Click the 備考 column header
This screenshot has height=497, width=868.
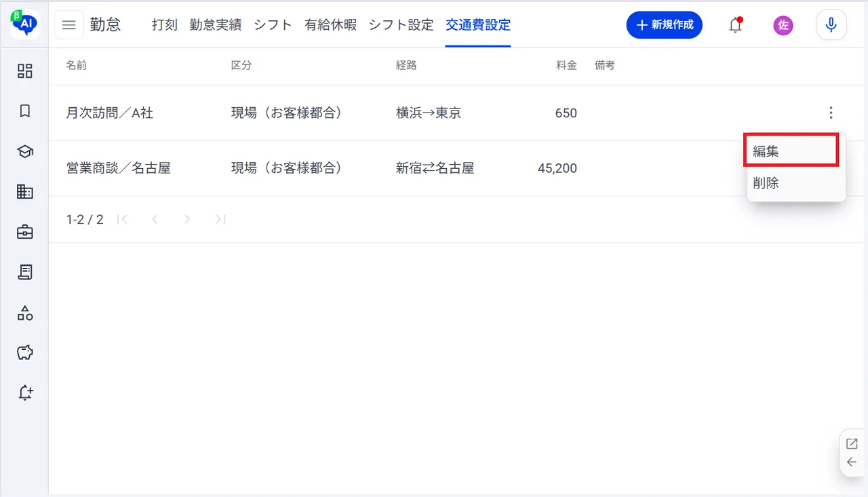pos(605,66)
